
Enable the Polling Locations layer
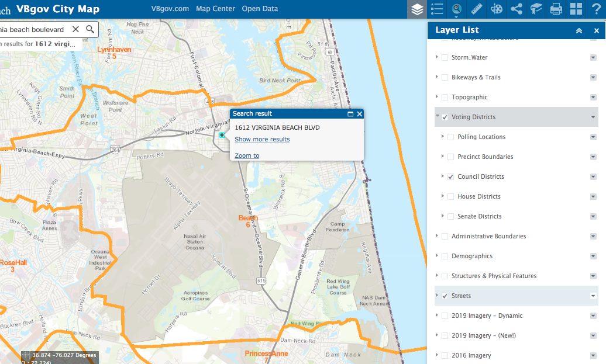pos(450,137)
